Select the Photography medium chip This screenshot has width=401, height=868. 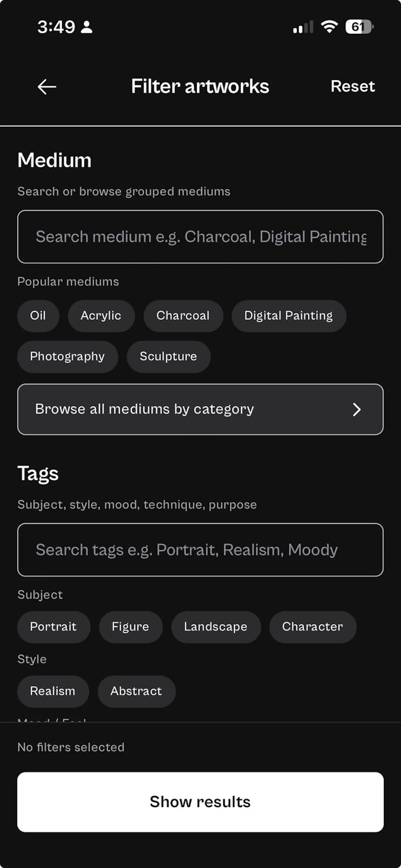coord(67,357)
